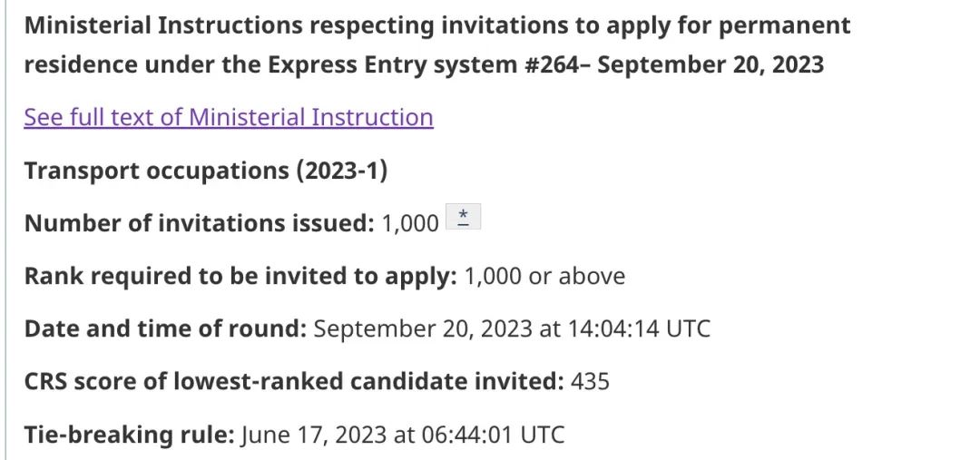Viewport: 980px width, 460px height.
Task: Click the left vertical border line of the panel
Action: click(x=6, y=230)
